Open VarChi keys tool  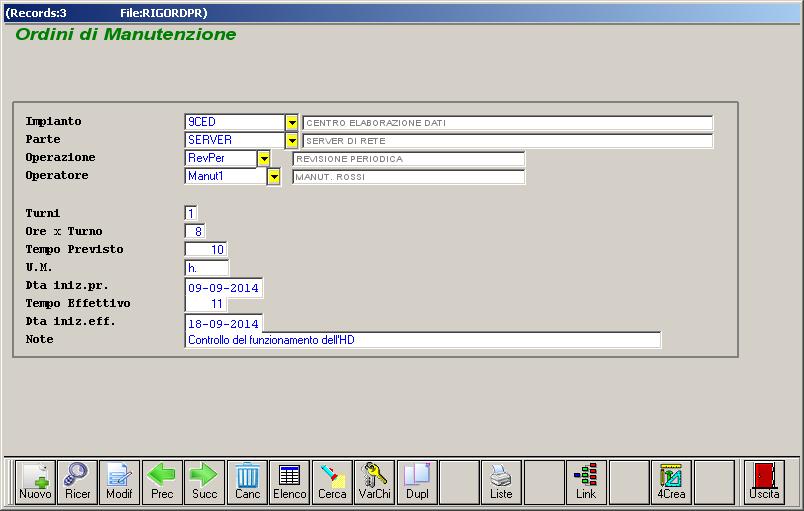(375, 482)
